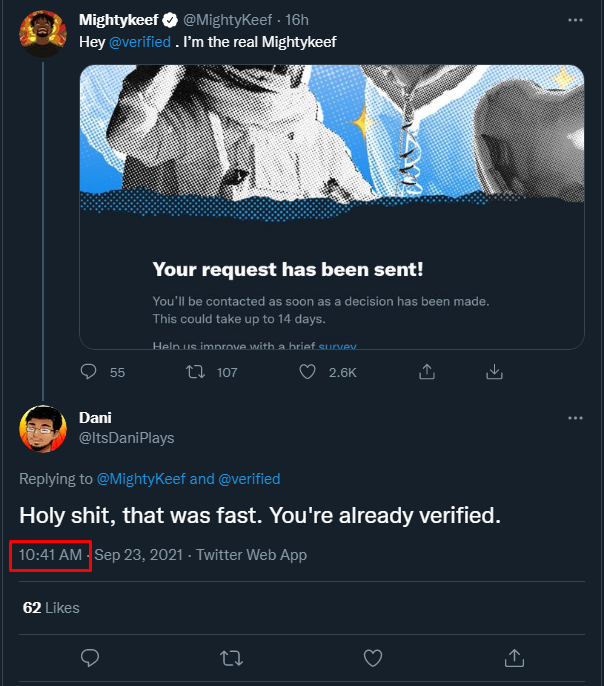
Task: Open more options on Mightykeef's tweet
Action: pyautogui.click(x=574, y=20)
